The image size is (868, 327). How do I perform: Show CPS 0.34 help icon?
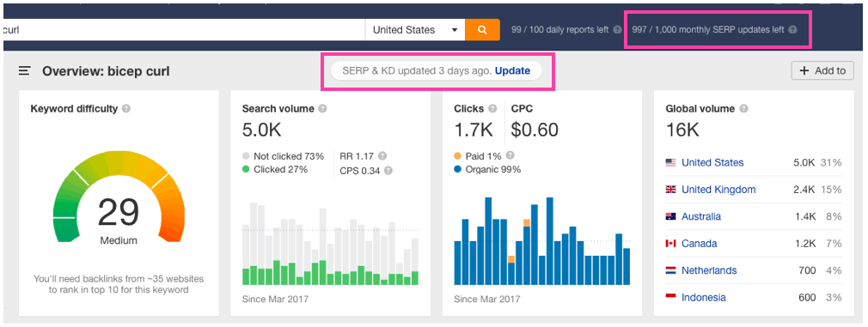coord(388,171)
